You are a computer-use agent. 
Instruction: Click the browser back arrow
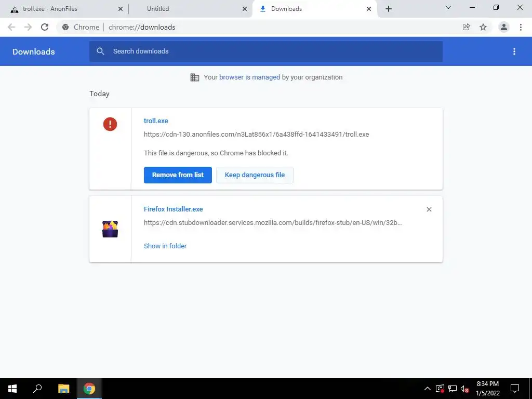[x=11, y=27]
